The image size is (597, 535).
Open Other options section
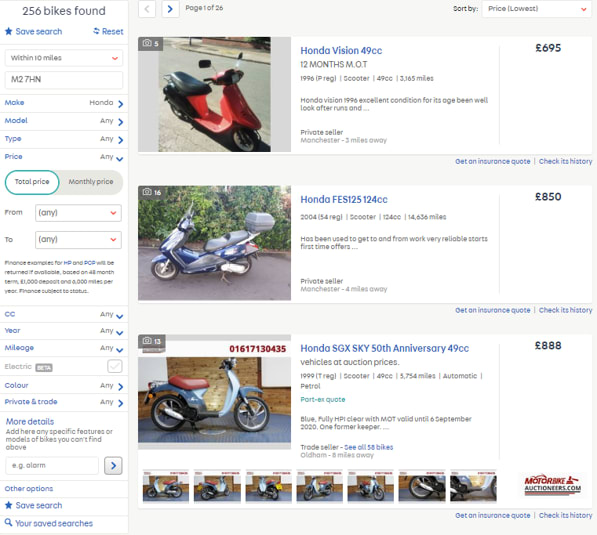coord(29,489)
